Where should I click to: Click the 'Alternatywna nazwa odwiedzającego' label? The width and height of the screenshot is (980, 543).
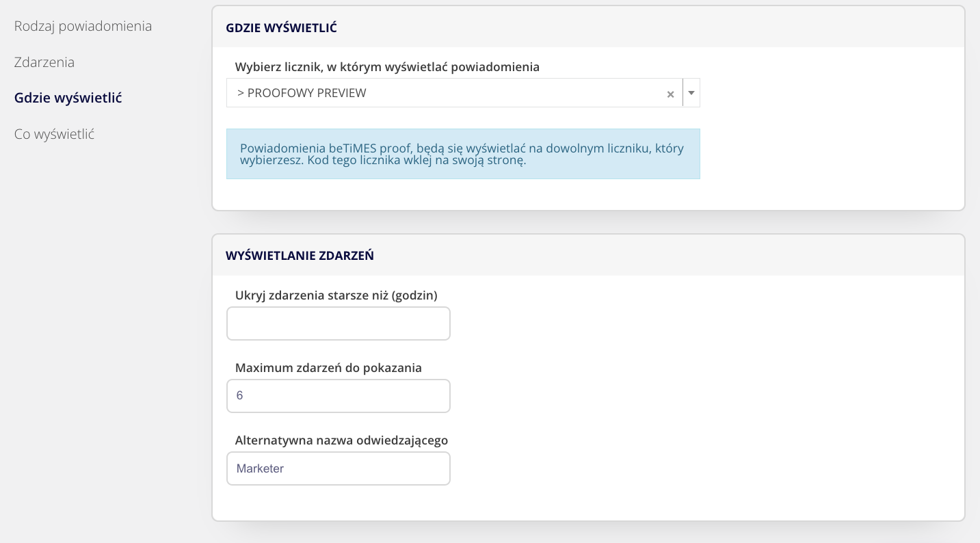tap(341, 440)
